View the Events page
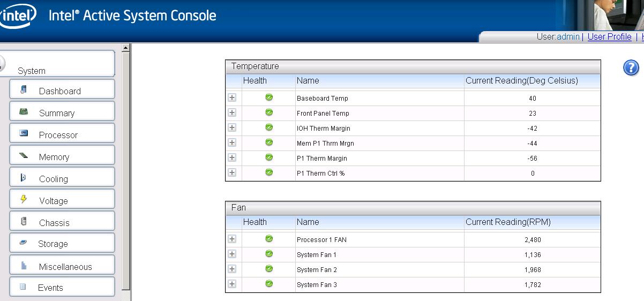 [x=62, y=287]
